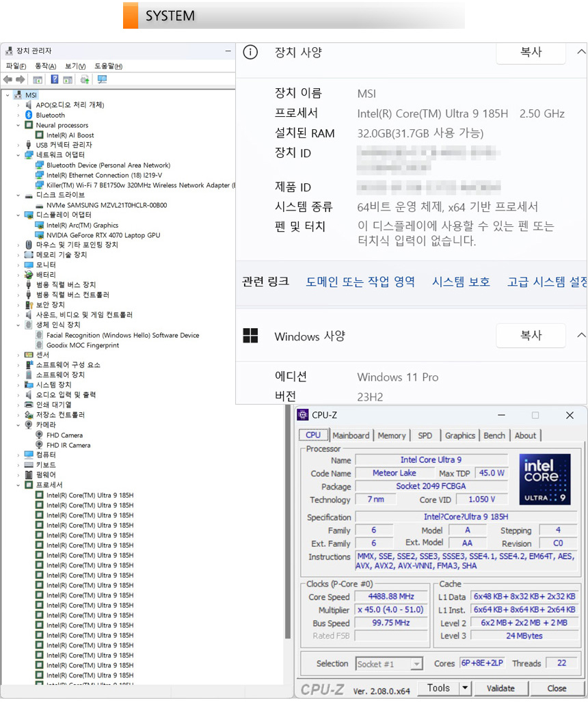This screenshot has height=702, width=588.
Task: Click the Back arrow in Device Manager toolbar
Action: point(8,80)
